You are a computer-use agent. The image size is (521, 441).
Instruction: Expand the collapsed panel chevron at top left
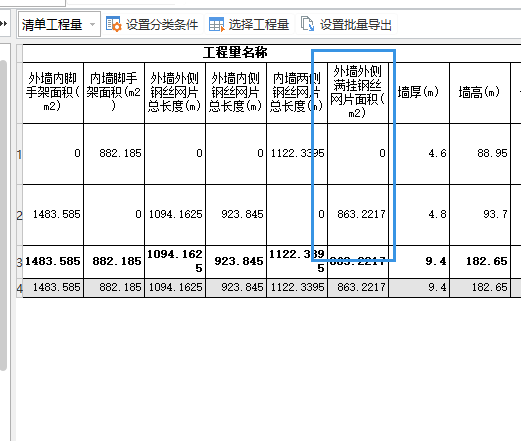point(4,24)
